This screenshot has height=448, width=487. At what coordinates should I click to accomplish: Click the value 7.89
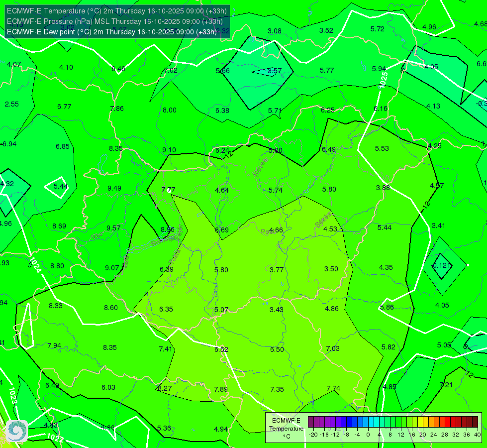tap(221, 389)
